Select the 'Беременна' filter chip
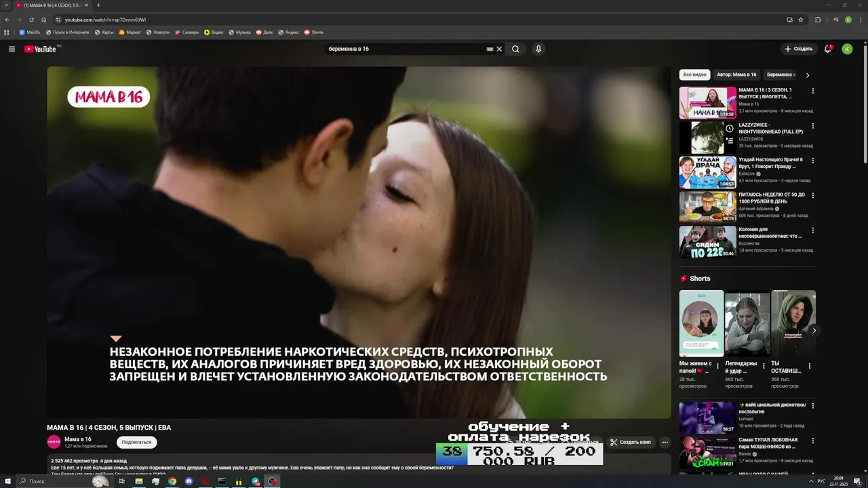 coord(780,75)
